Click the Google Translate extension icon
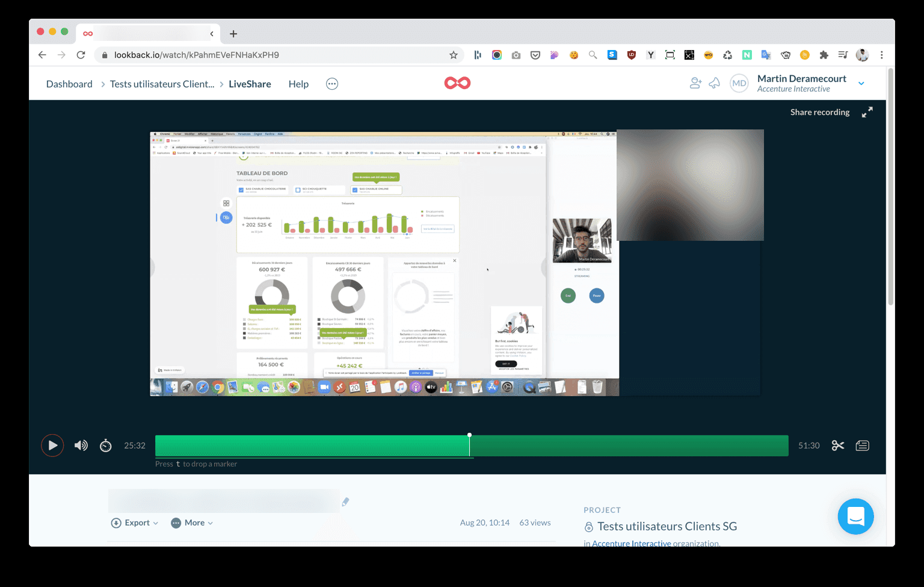 click(x=766, y=55)
